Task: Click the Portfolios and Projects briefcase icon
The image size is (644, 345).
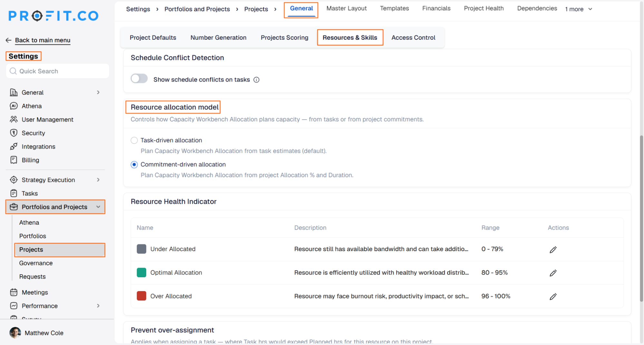Action: pos(14,207)
